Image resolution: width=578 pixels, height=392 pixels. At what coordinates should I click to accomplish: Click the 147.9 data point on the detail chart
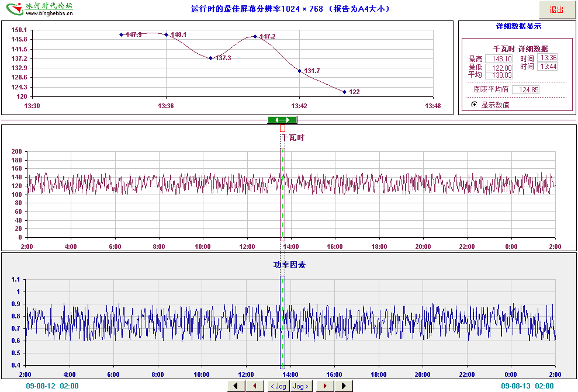pos(122,34)
